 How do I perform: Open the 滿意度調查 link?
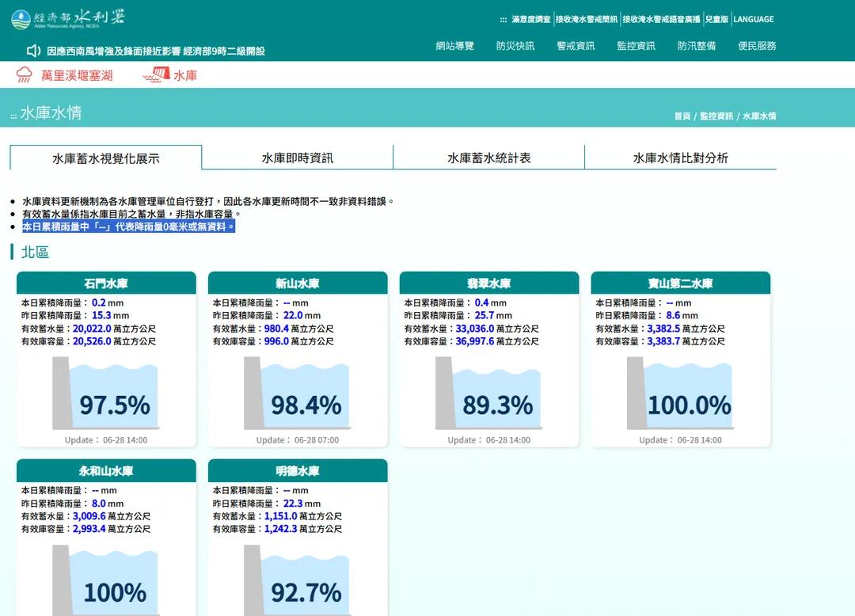(531, 19)
